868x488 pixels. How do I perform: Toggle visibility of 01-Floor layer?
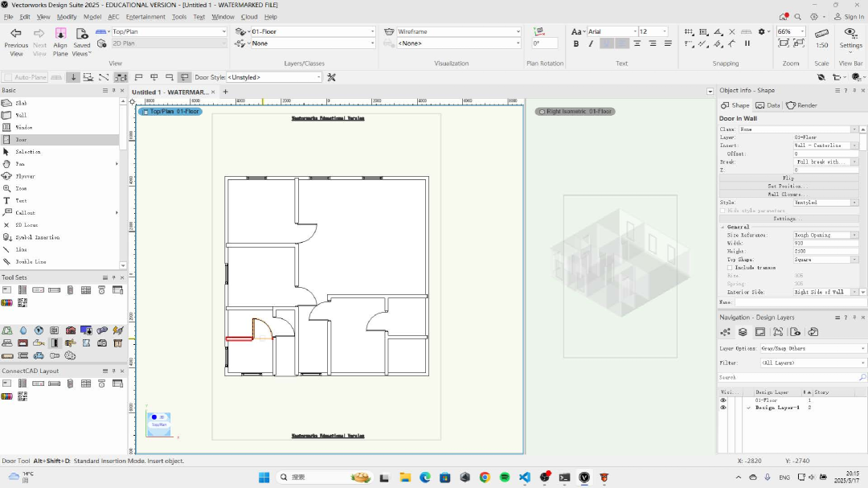pos(723,400)
